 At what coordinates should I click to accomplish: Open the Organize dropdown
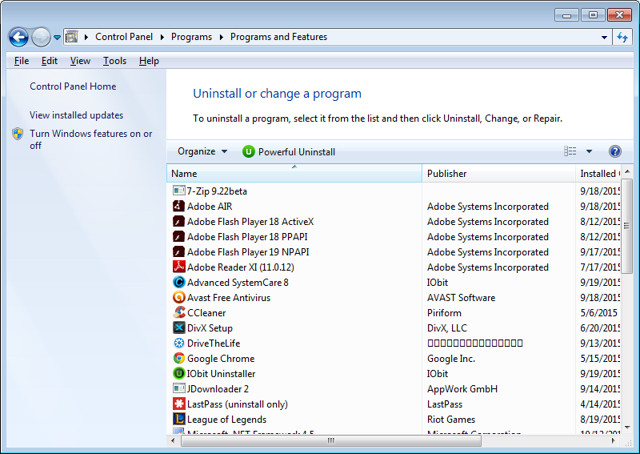[x=202, y=151]
